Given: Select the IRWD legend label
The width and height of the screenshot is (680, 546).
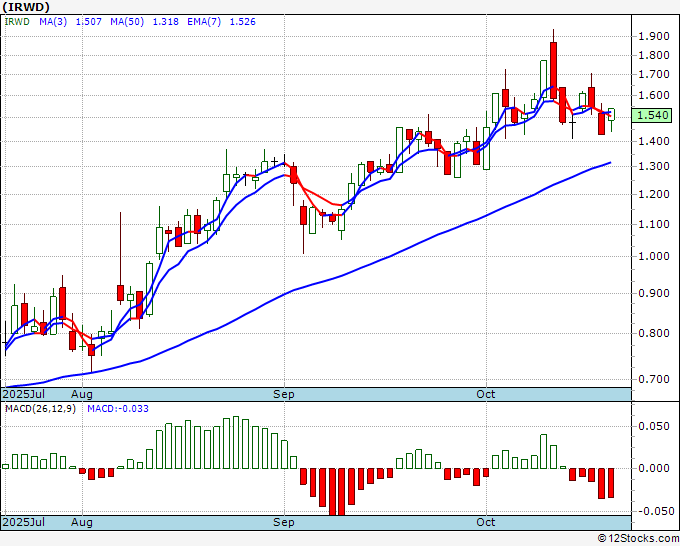Looking at the screenshot, I should point(17,22).
